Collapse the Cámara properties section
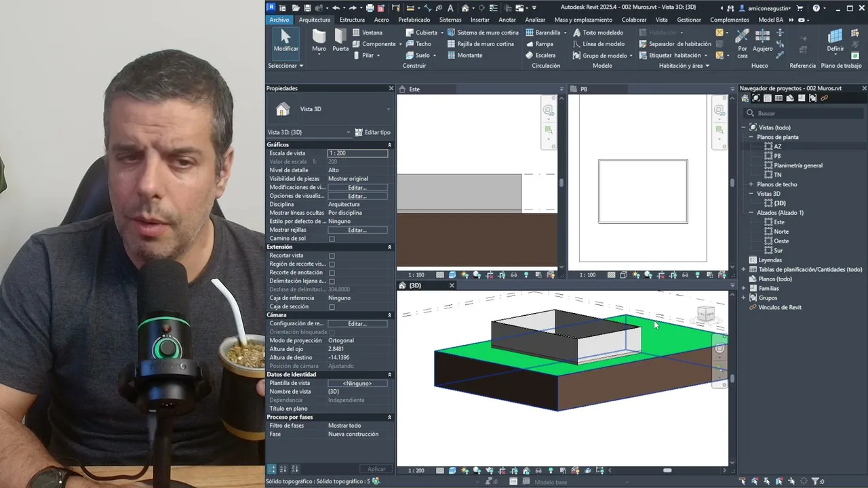Viewport: 868px width, 488px height. click(389, 315)
